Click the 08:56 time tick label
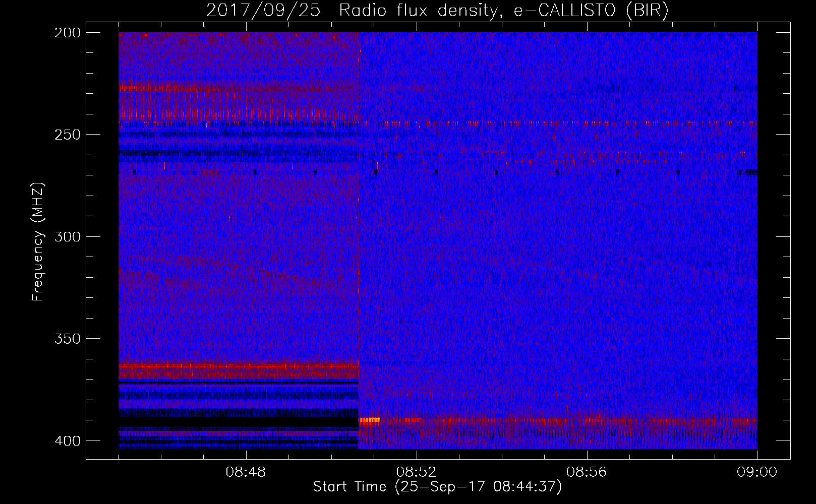 (x=587, y=472)
